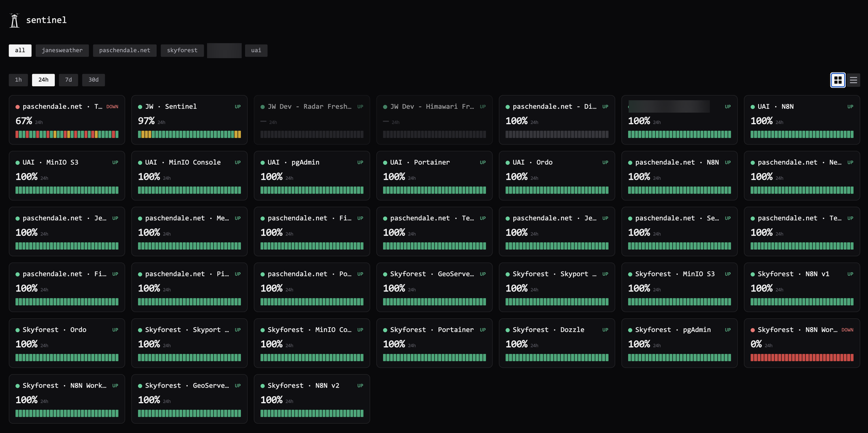This screenshot has width=868, height=433.
Task: Filter monitors by janesweather group
Action: point(62,50)
